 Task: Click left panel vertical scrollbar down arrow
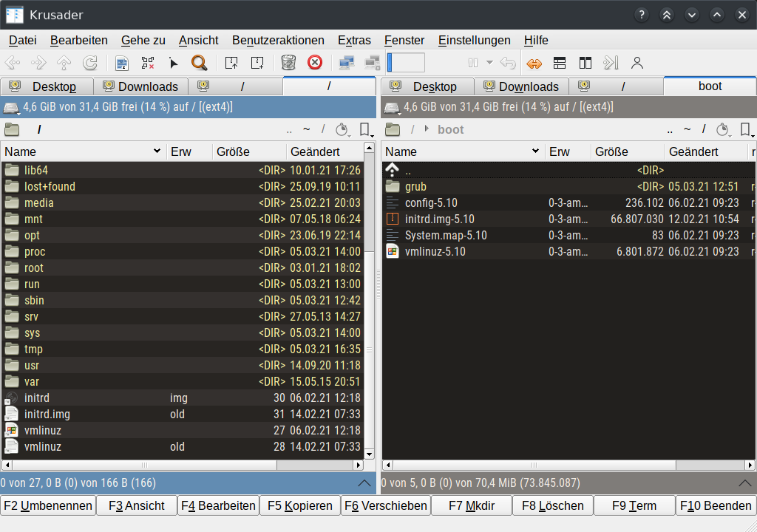tap(370, 454)
